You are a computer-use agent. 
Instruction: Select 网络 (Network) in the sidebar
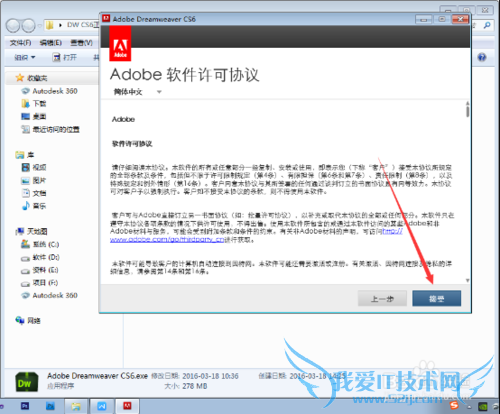(x=28, y=321)
